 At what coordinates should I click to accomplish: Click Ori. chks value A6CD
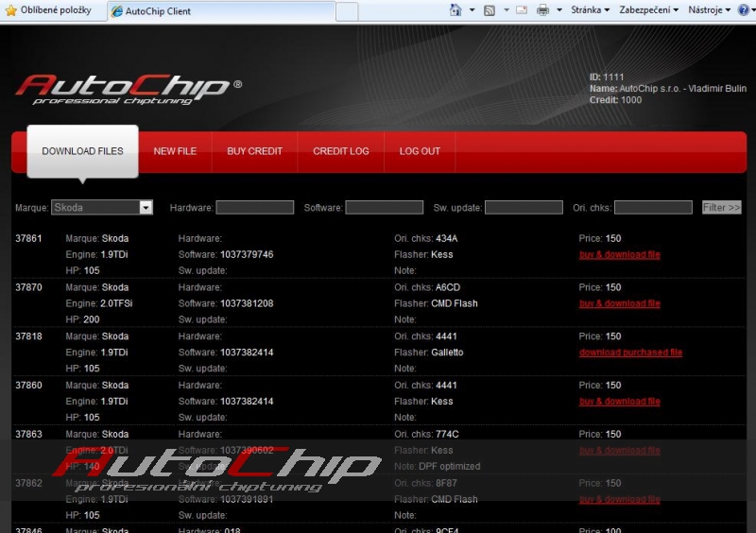coord(448,287)
